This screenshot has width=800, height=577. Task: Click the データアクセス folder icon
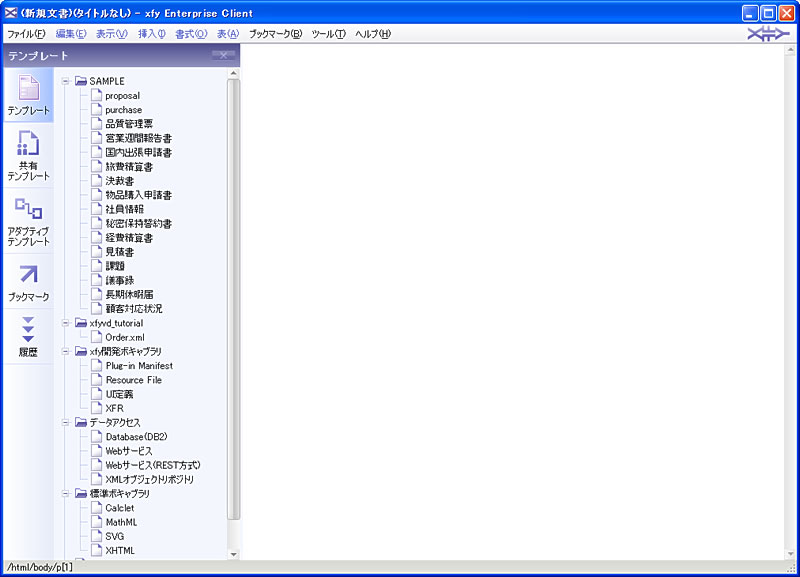[81, 422]
